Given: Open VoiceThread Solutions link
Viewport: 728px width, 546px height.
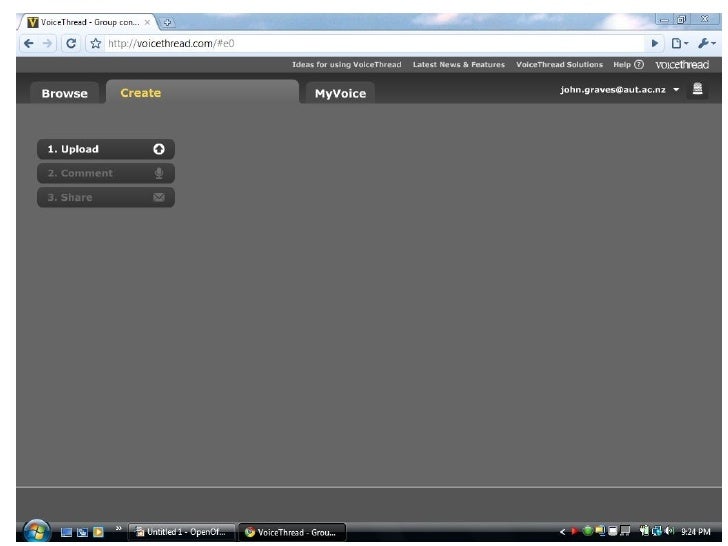Looking at the screenshot, I should coord(559,65).
